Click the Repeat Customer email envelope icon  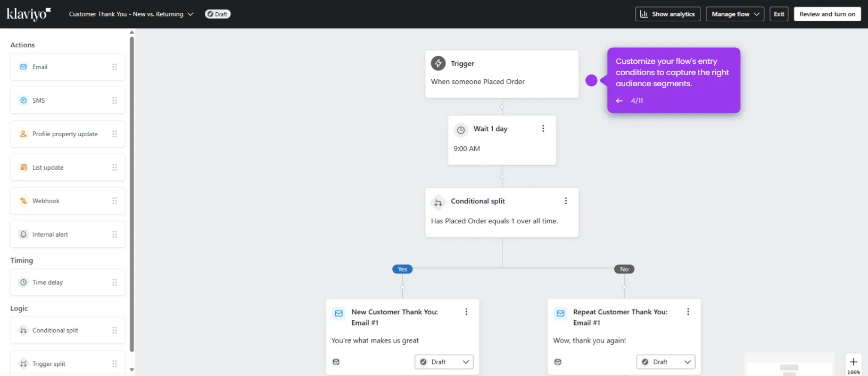click(x=560, y=314)
